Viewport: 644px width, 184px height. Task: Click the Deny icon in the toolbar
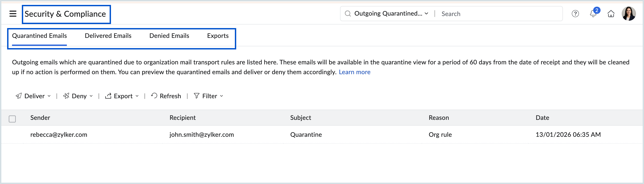coord(66,96)
